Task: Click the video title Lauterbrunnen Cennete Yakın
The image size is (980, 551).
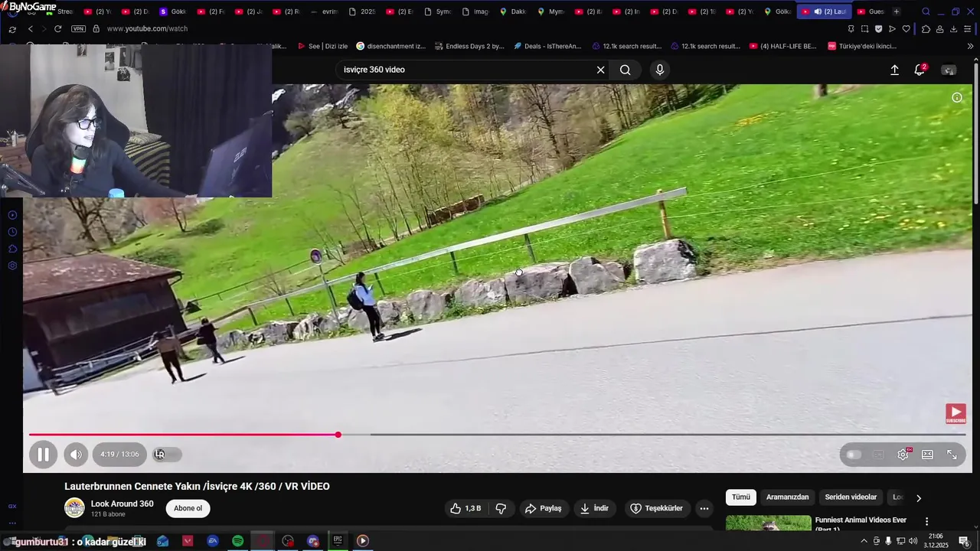Action: (x=197, y=487)
